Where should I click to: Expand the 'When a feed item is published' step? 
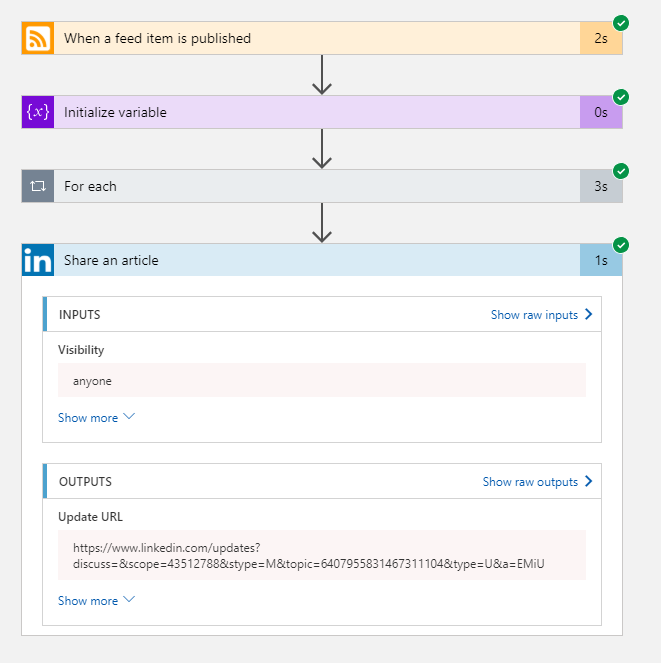click(322, 38)
